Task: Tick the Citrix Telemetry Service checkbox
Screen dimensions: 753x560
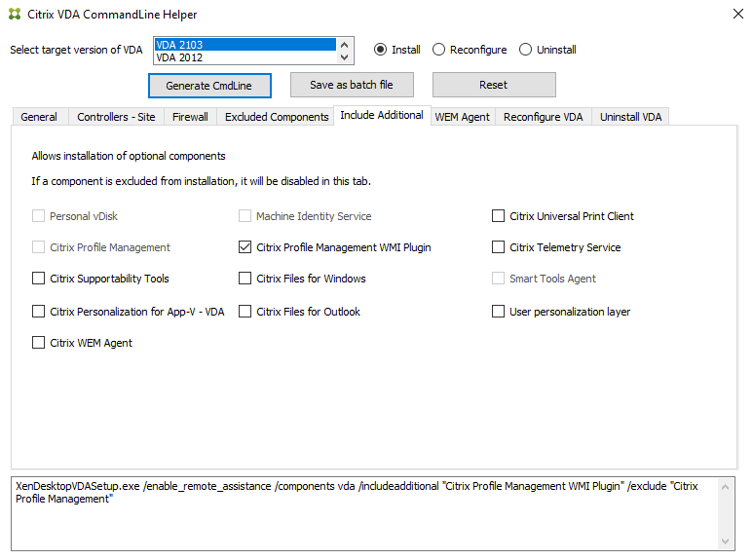Action: tap(499, 247)
